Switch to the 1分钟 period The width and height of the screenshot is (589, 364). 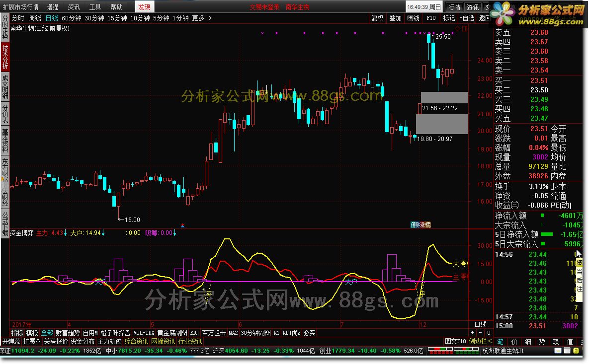pyautogui.click(x=181, y=18)
